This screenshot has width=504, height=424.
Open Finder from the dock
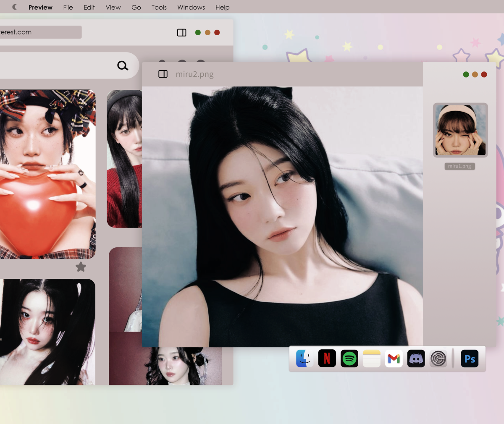tap(304, 359)
